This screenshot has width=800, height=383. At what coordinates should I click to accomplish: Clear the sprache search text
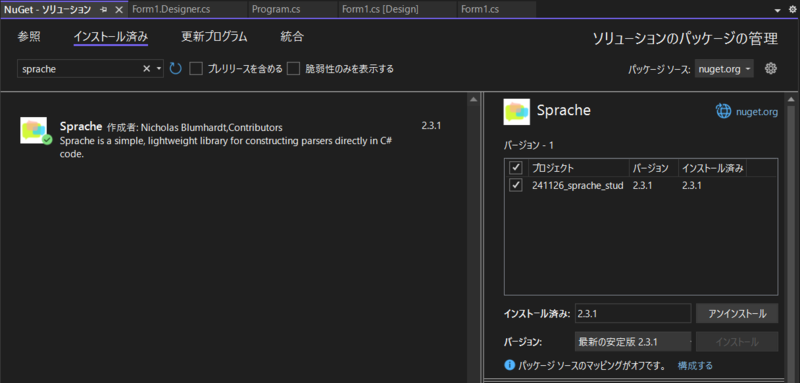[x=146, y=69]
